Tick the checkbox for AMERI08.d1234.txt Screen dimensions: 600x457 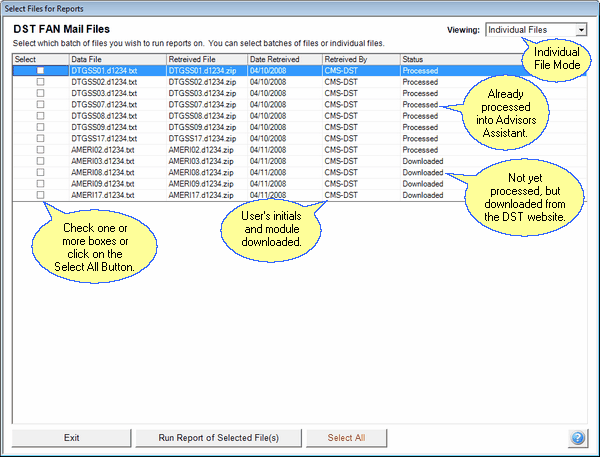[40, 172]
